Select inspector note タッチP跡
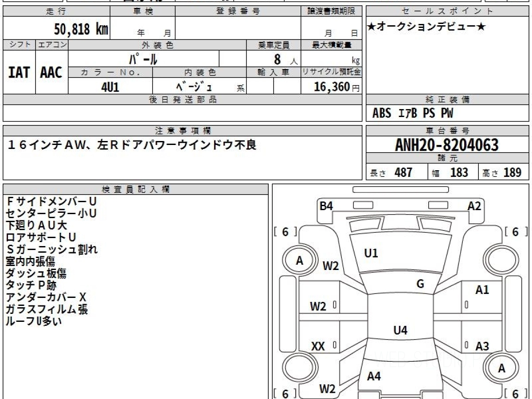Screen dimensions: 532x399 tap(31, 285)
